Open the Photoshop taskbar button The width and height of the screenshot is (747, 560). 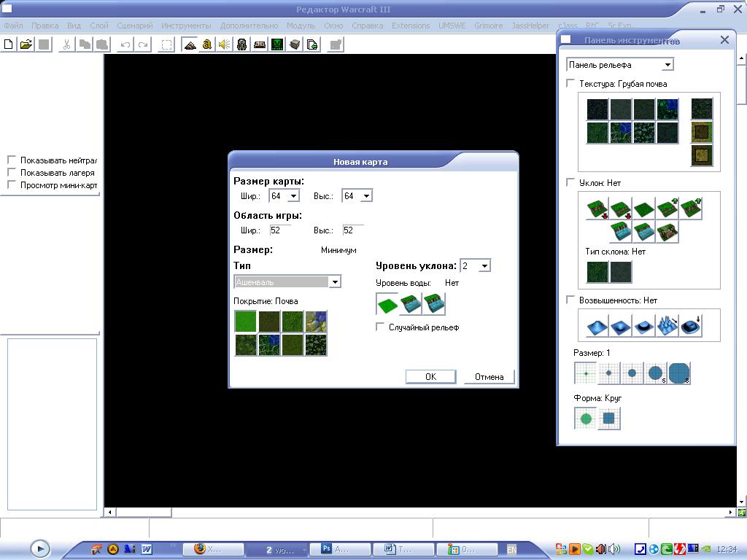[x=340, y=550]
